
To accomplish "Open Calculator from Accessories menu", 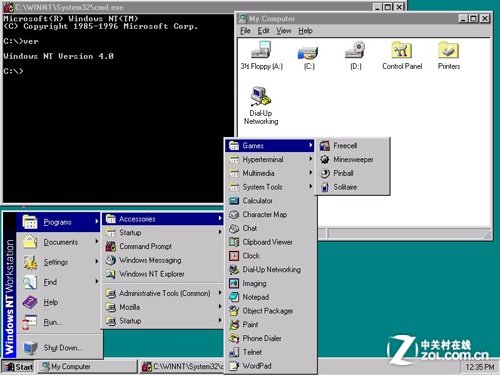I will point(270,201).
